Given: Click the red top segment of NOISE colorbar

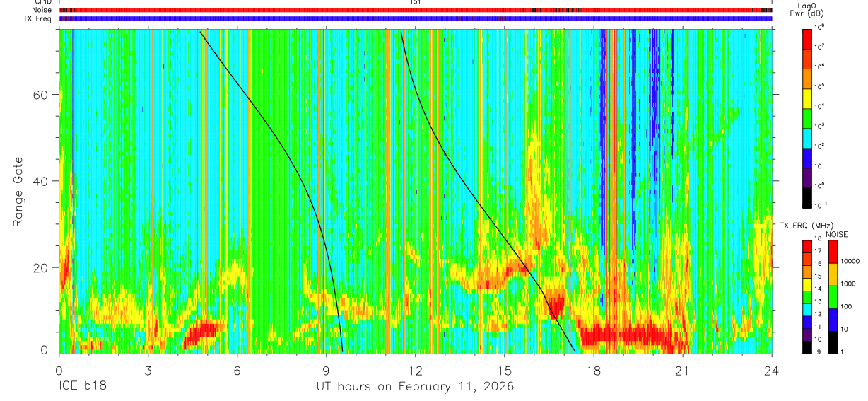Looking at the screenshot, I should (x=834, y=252).
